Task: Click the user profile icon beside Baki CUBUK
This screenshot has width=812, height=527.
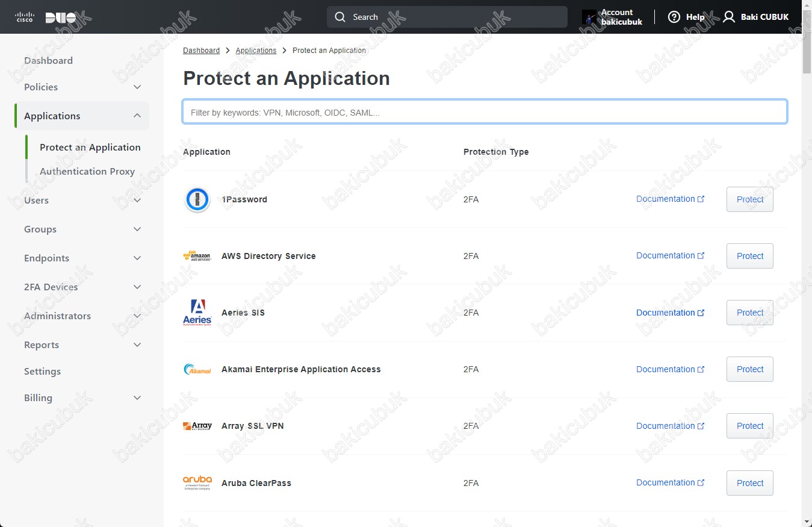Action: (x=729, y=17)
